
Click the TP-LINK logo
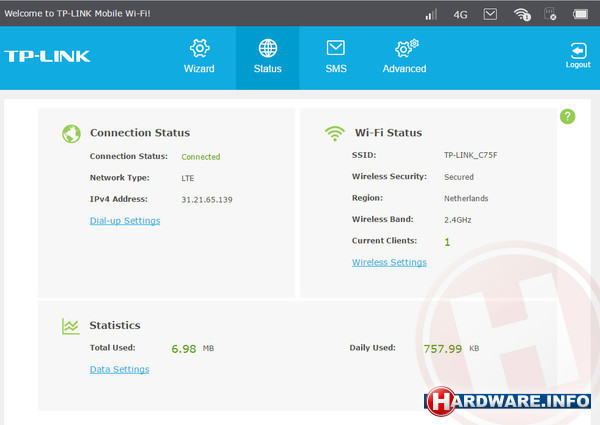point(47,56)
